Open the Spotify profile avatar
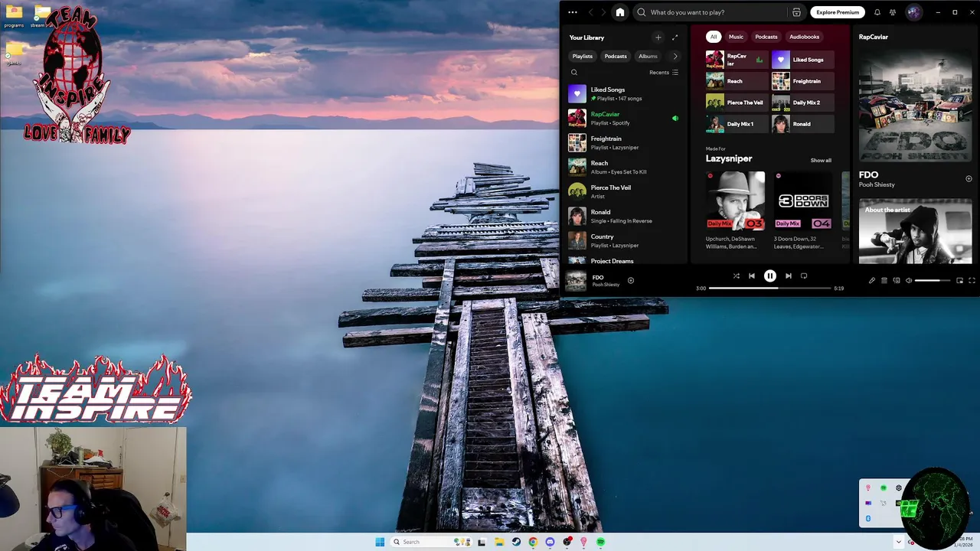The image size is (980, 551). (913, 12)
